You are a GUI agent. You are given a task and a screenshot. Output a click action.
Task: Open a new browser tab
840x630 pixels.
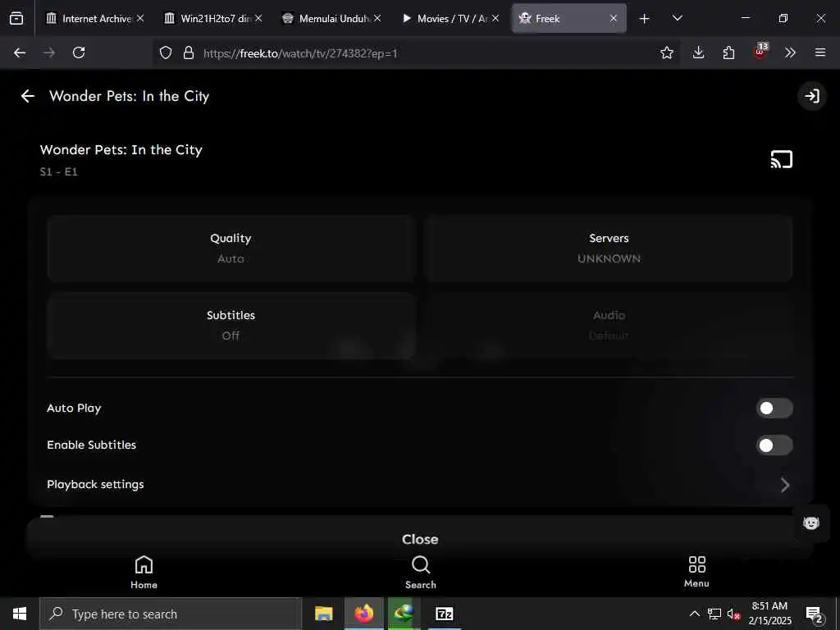(644, 19)
